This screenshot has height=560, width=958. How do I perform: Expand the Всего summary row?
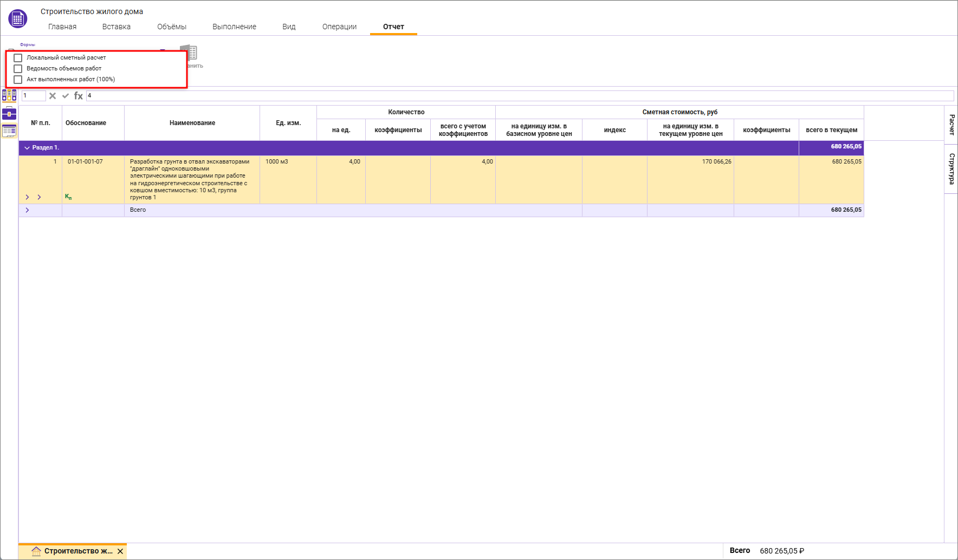(x=27, y=210)
